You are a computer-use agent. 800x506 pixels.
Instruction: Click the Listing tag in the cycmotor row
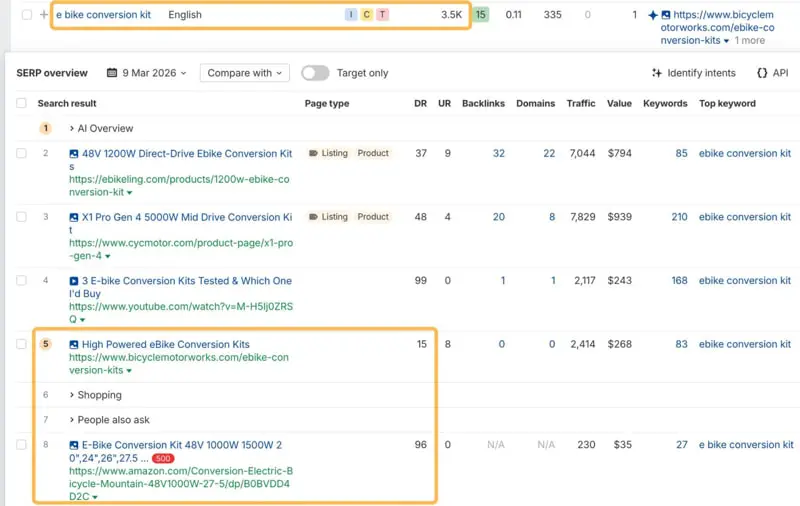328,217
